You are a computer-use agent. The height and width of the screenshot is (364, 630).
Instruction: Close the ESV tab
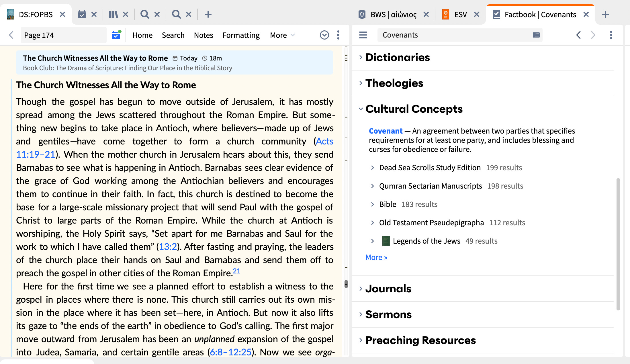477,14
